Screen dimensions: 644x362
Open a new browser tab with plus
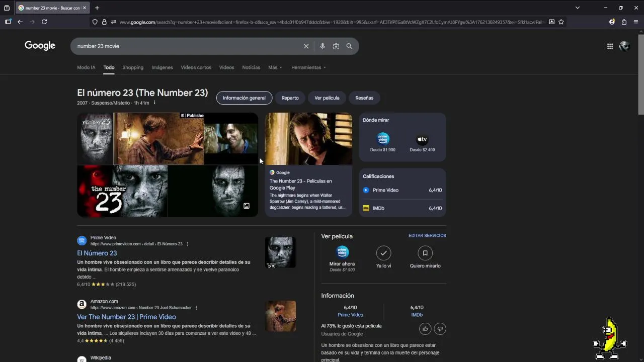coord(97,8)
